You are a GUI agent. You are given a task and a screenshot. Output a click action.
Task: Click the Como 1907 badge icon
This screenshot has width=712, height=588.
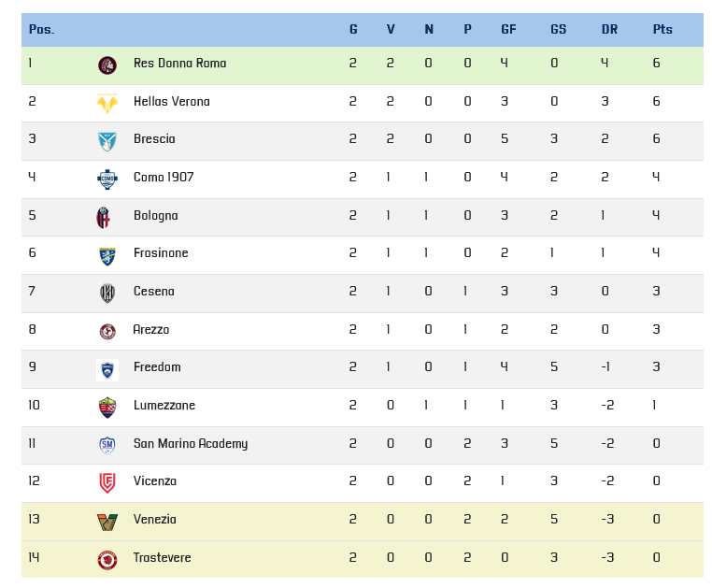(x=107, y=179)
